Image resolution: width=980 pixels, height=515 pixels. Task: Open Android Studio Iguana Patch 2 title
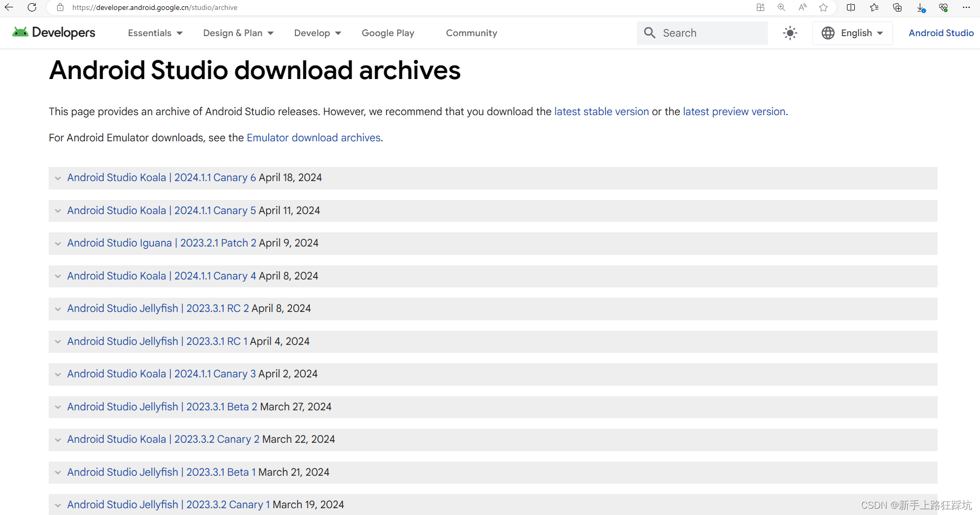(x=162, y=243)
